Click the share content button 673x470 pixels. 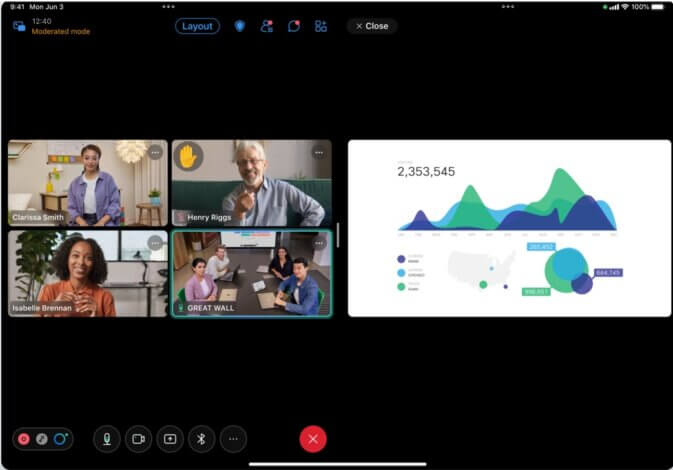click(x=170, y=438)
